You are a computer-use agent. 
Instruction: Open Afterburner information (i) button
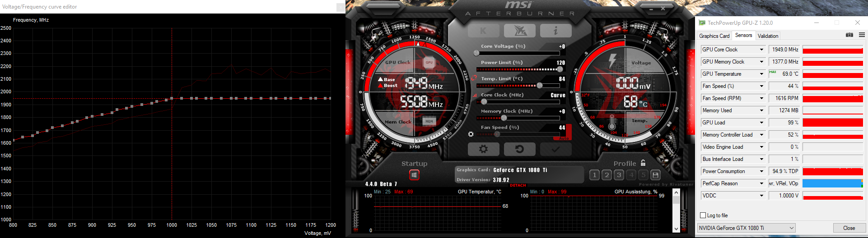click(555, 31)
